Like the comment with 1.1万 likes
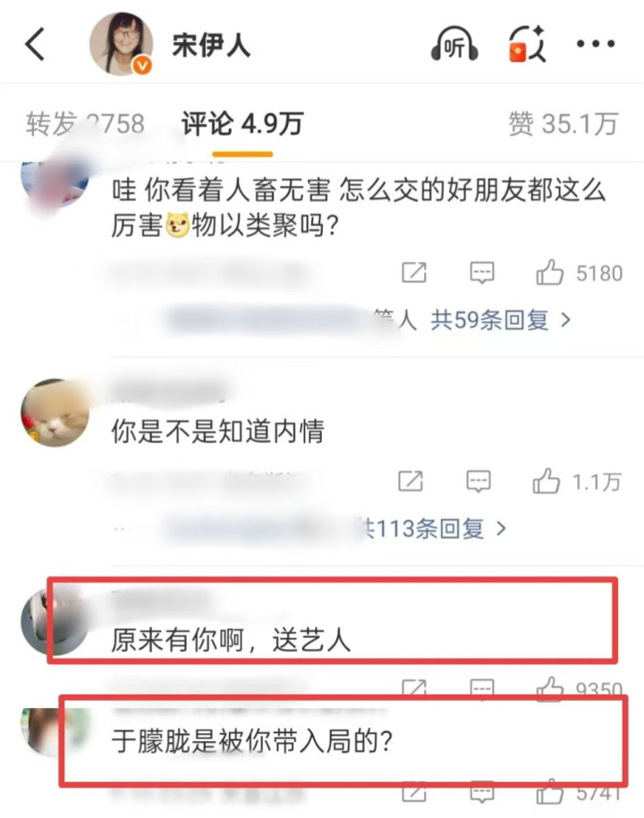644x818 pixels. [546, 481]
